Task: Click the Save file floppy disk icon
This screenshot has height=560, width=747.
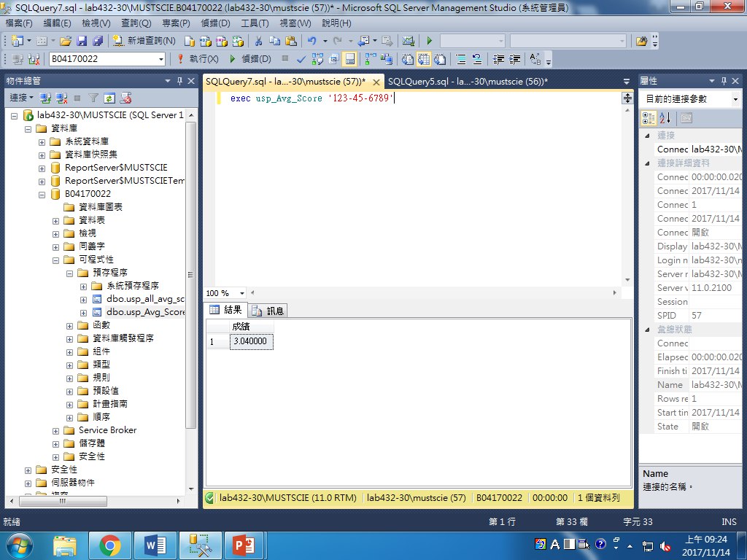Action: click(80, 41)
